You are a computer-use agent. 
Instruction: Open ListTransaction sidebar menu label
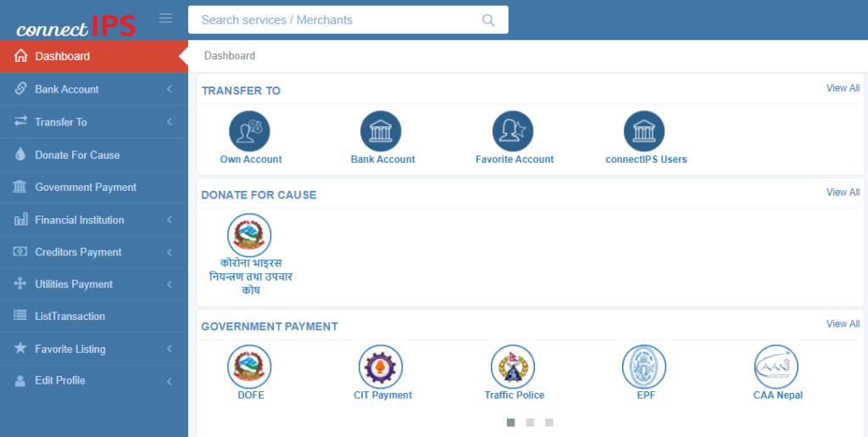[x=70, y=317]
